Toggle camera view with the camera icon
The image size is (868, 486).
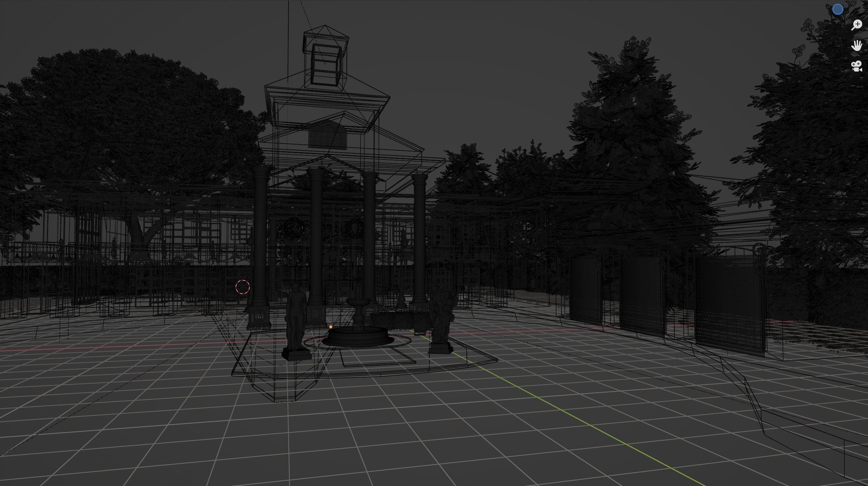pos(857,66)
